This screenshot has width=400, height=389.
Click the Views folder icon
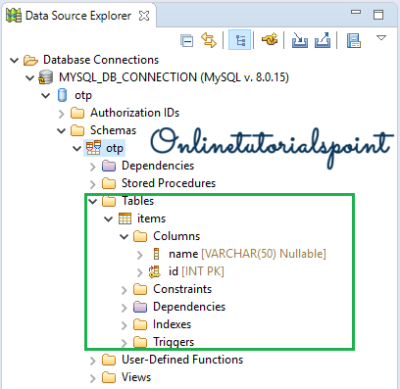click(x=109, y=377)
